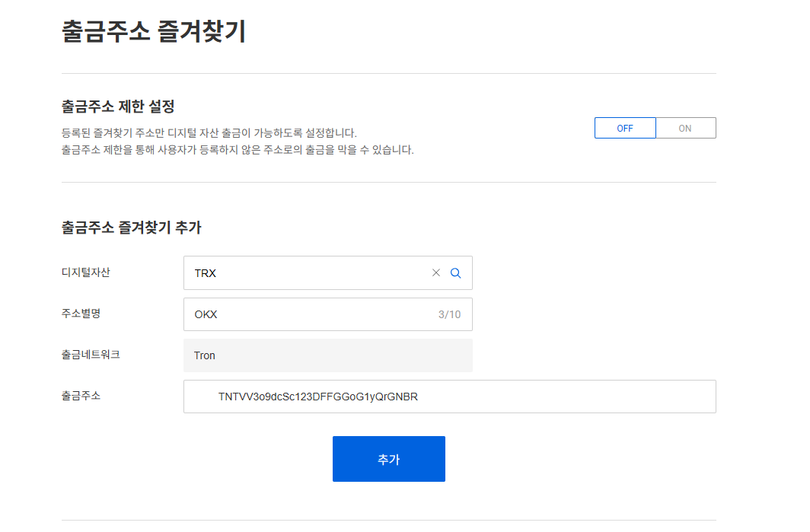Select the 출금주소 즐겨찾기 추가 heading

coord(131,228)
